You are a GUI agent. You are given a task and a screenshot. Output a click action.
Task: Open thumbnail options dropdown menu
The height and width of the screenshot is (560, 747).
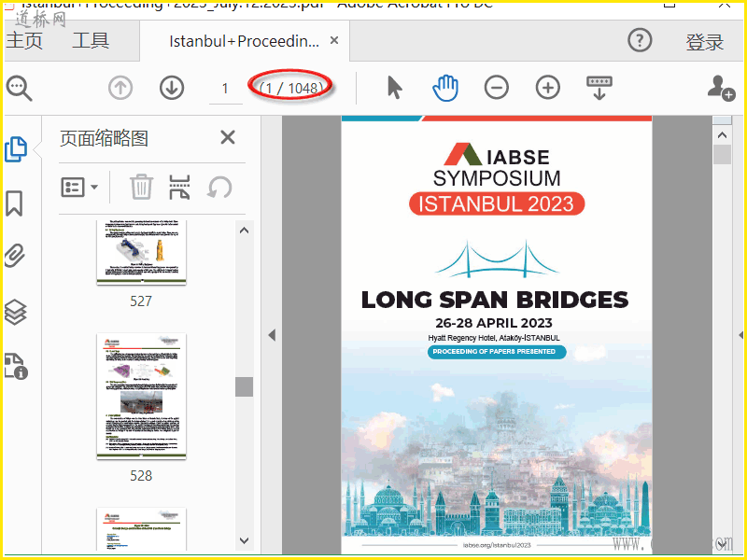[x=79, y=188]
